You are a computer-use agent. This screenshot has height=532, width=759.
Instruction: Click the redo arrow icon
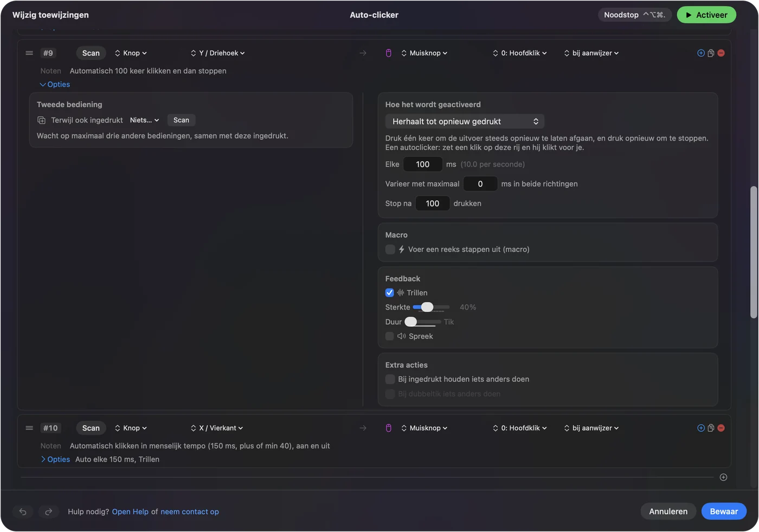(48, 511)
